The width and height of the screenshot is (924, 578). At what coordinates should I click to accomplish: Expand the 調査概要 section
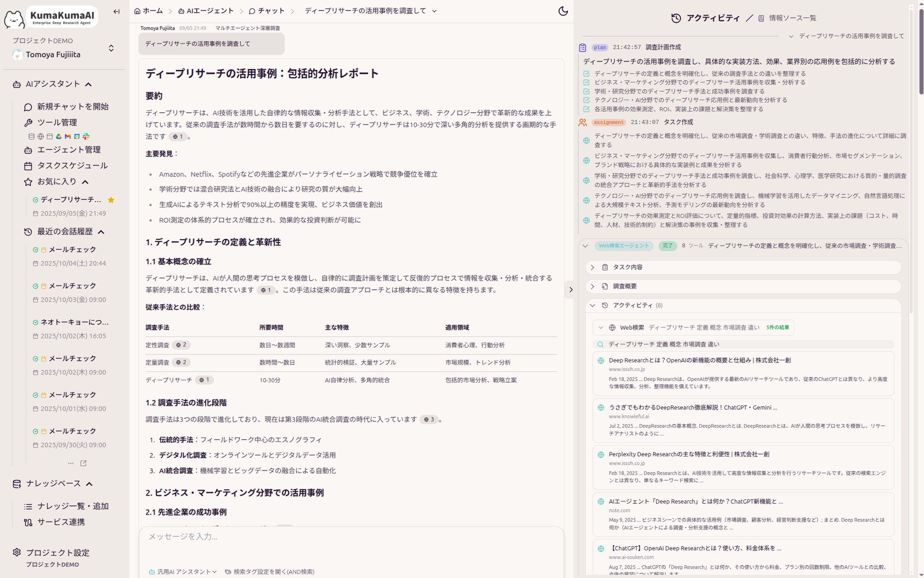[625, 286]
